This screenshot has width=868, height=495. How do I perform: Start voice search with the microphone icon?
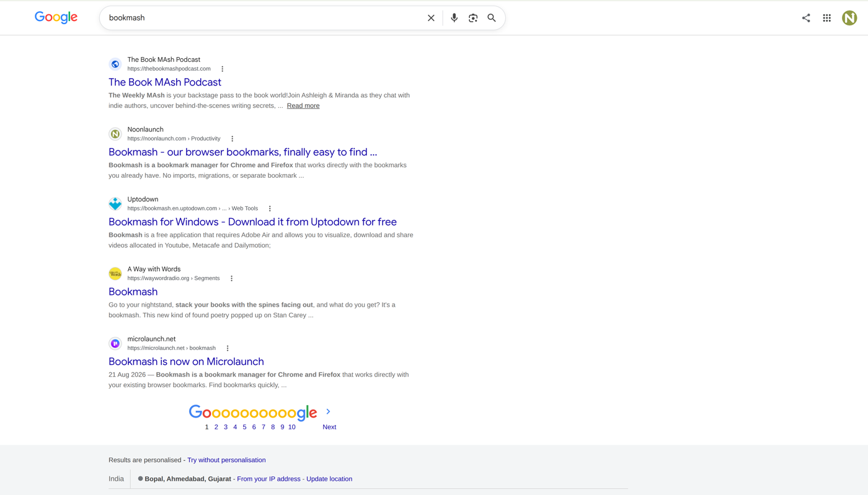[x=454, y=18]
